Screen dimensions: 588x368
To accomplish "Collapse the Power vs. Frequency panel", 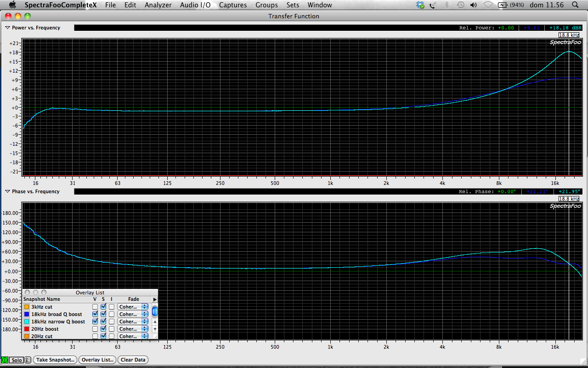I will [7, 28].
